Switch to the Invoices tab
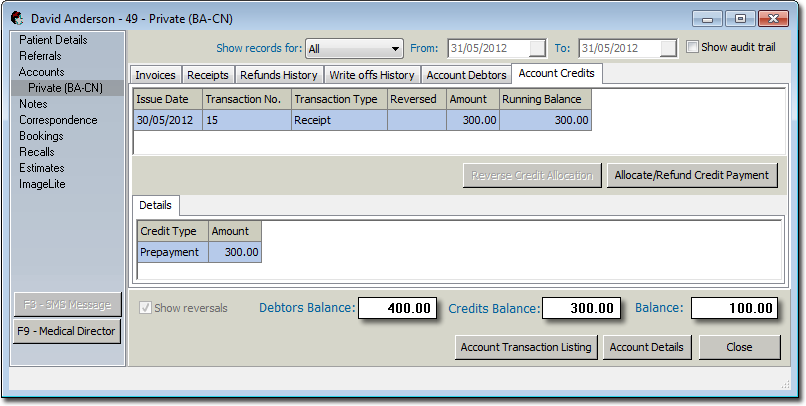This screenshot has height=406, width=806. (x=155, y=75)
